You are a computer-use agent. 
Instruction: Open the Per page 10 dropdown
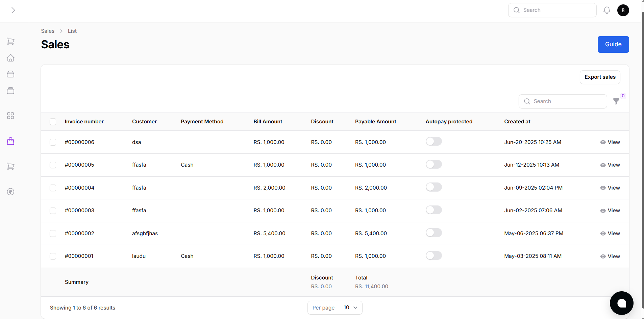point(350,308)
